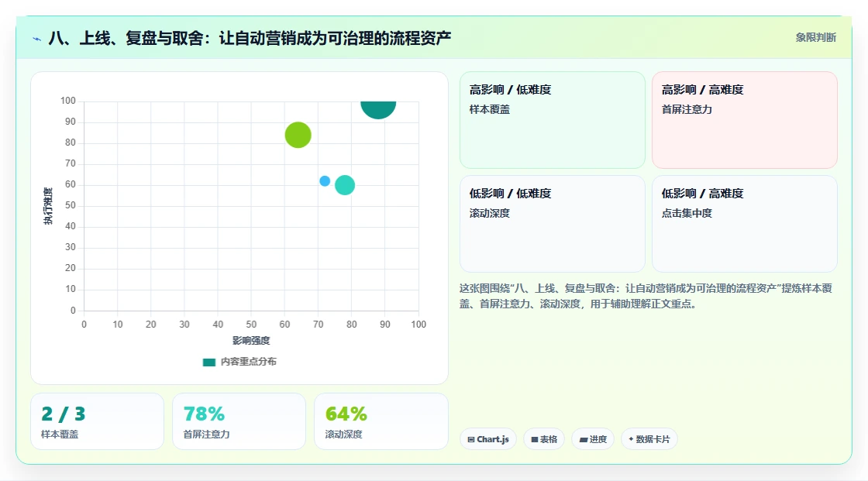Click the 进度 tag chip
The width and height of the screenshot is (868, 481).
point(593,439)
